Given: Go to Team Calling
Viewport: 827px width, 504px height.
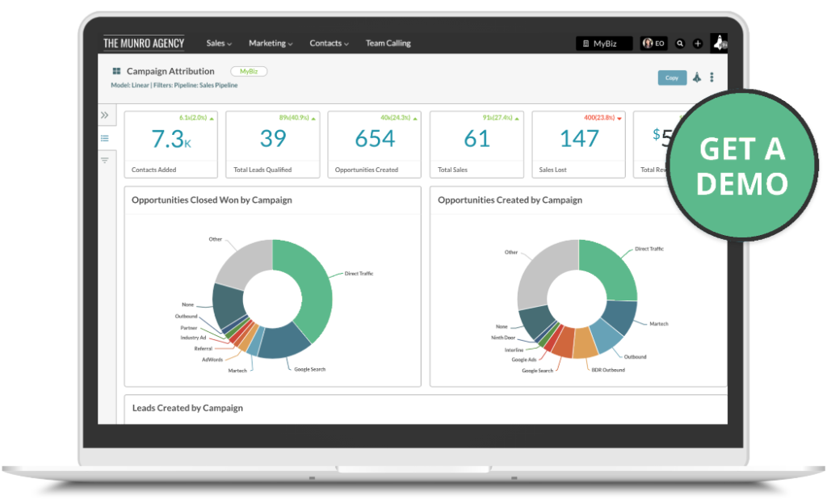Looking at the screenshot, I should [x=388, y=44].
